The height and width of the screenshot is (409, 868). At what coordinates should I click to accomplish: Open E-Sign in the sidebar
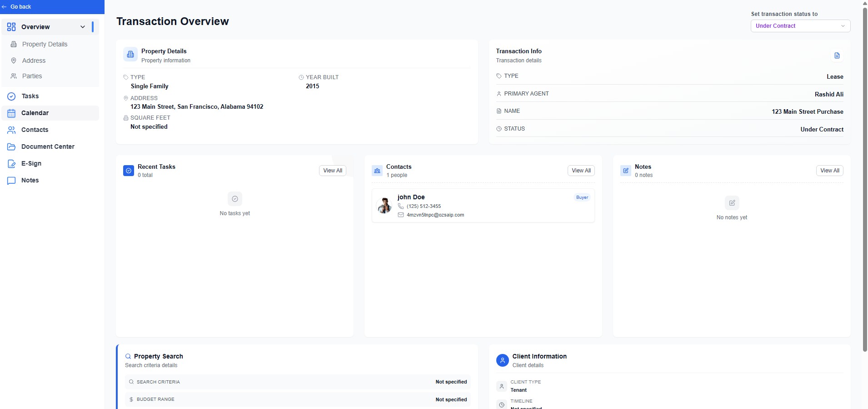(50, 163)
